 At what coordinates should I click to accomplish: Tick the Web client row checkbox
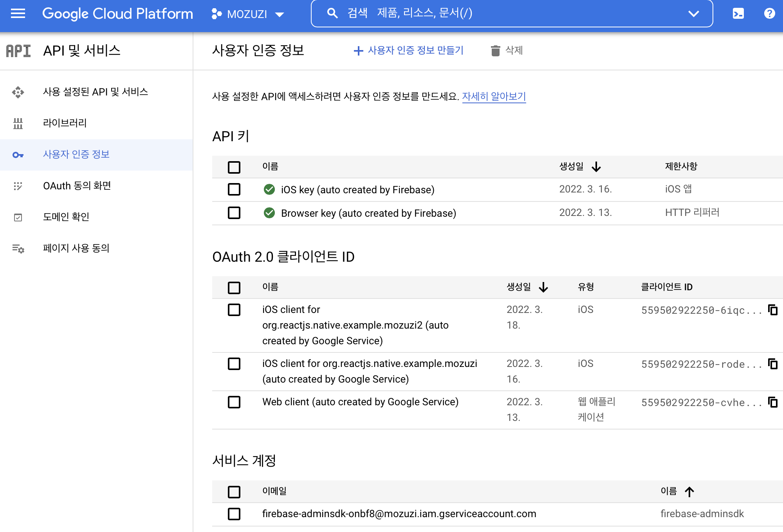[234, 402]
